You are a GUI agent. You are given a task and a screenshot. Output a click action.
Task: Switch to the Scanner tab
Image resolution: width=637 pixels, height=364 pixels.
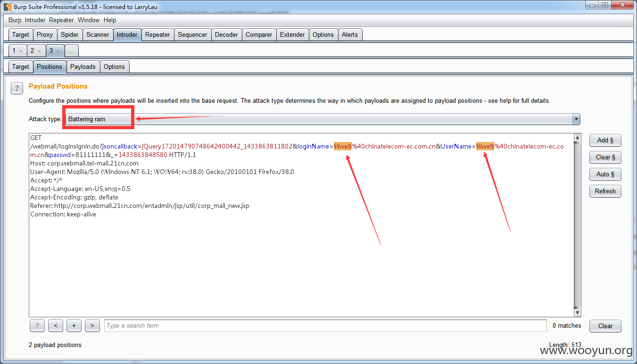tap(98, 34)
